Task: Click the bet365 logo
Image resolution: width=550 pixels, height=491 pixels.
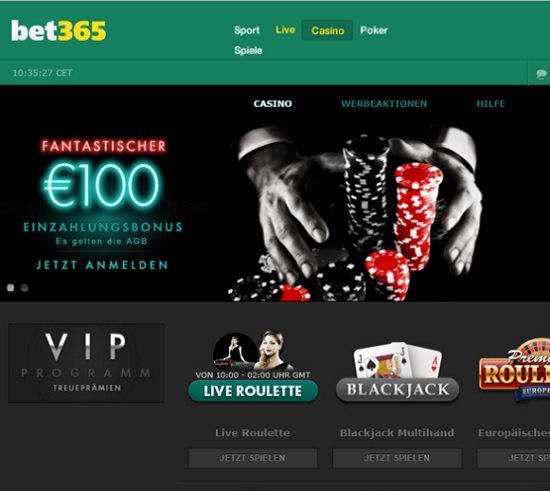Action: (58, 31)
